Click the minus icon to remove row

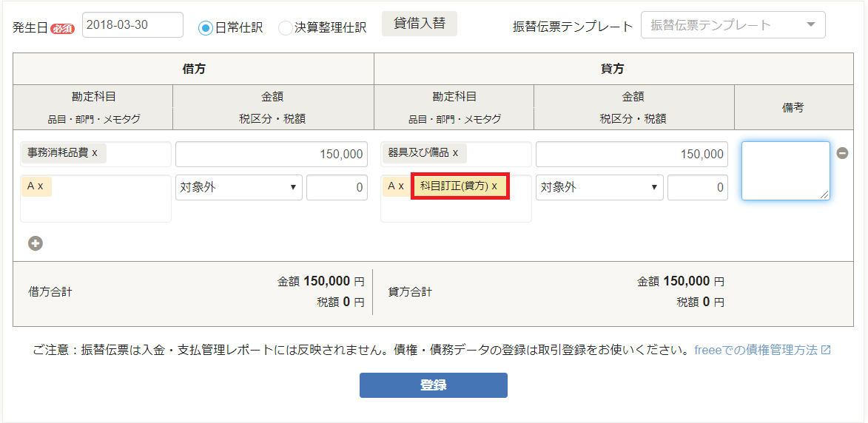tap(842, 153)
